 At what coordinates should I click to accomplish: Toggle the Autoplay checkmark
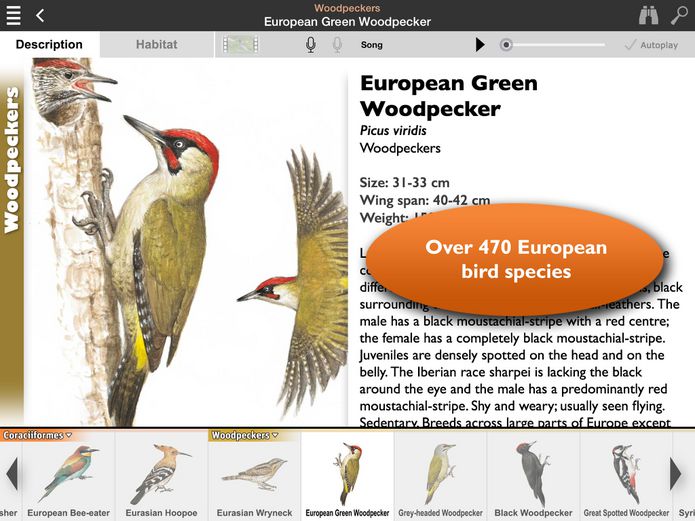tap(651, 45)
